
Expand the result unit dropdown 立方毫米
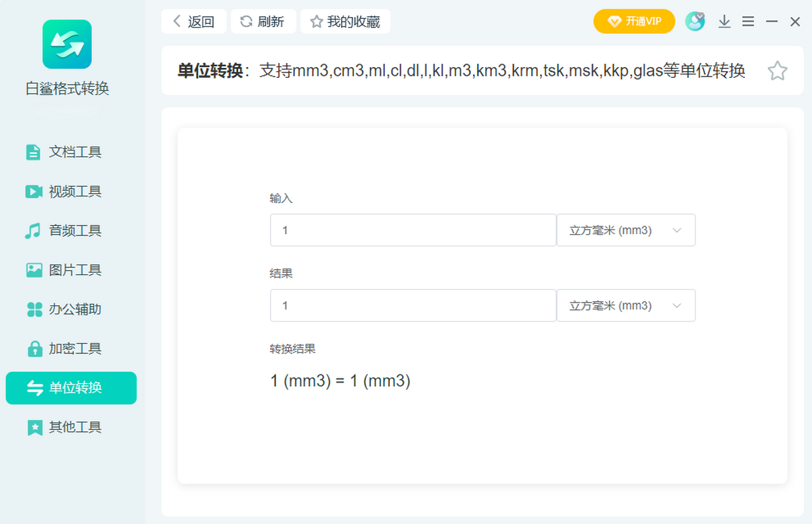tap(625, 305)
